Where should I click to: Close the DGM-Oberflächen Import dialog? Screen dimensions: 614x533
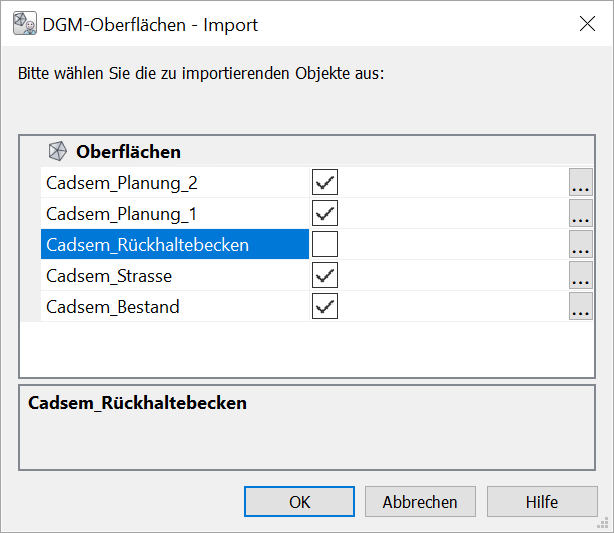point(587,25)
